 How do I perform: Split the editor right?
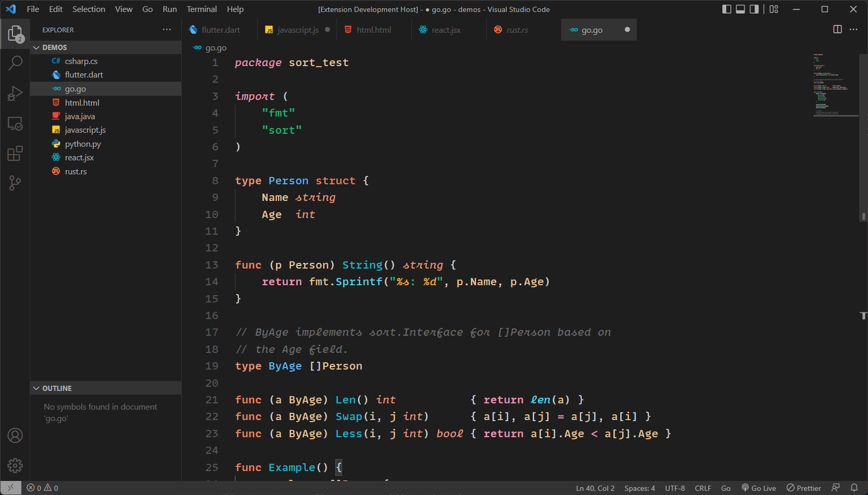pos(837,30)
